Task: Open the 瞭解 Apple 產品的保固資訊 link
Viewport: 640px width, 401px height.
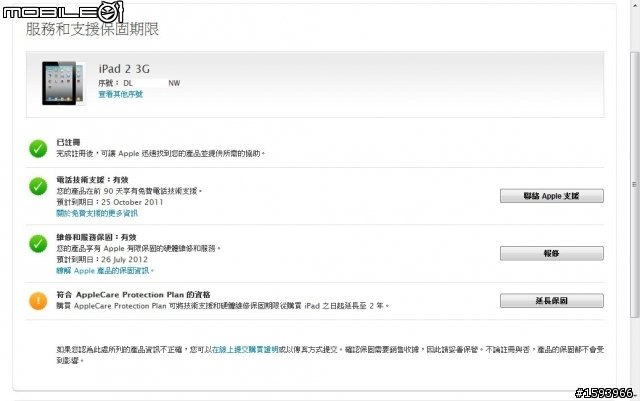Action: [x=105, y=271]
